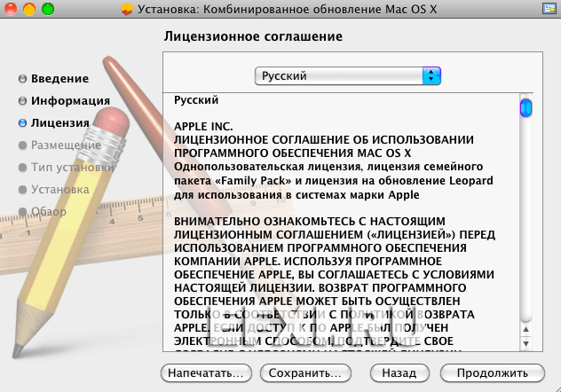Minimize the installer with the yellow button
Viewport: 561px width, 392px height.
29,9
